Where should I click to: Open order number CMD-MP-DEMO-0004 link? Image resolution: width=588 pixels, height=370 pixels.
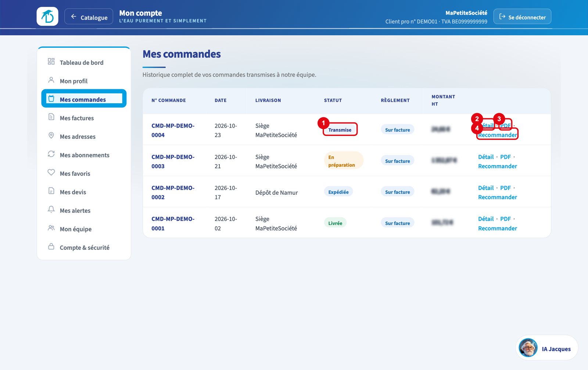(173, 130)
